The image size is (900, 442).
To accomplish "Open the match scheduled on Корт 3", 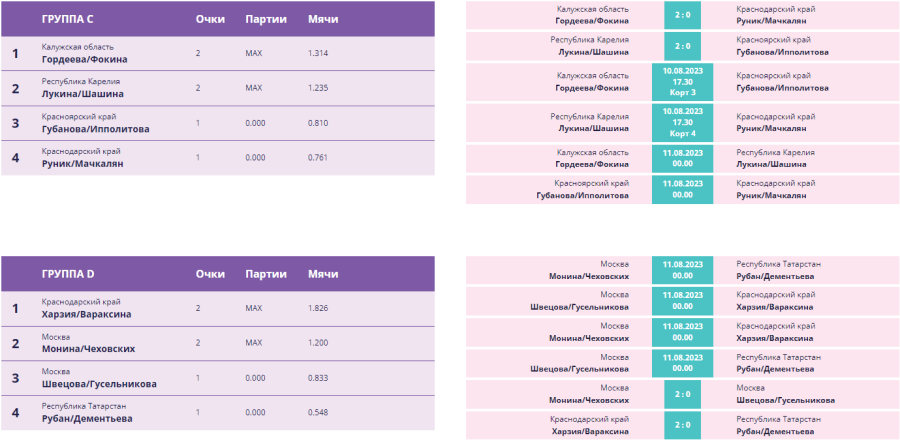I will tap(682, 83).
